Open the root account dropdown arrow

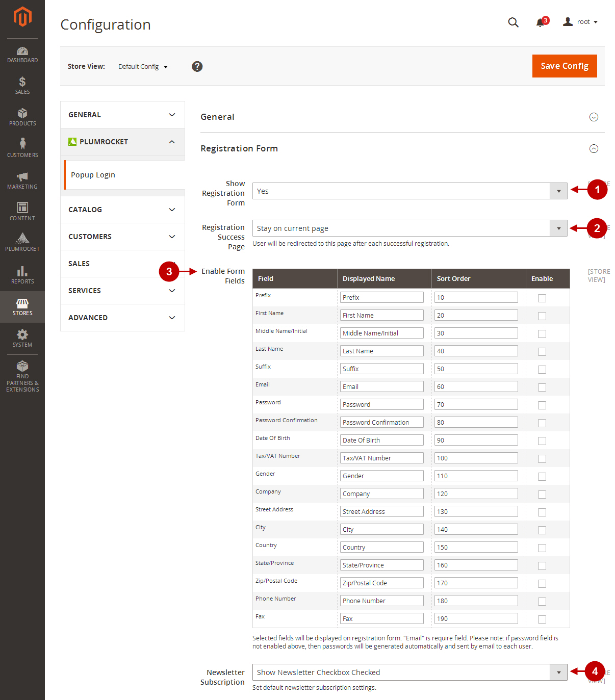coord(596,22)
